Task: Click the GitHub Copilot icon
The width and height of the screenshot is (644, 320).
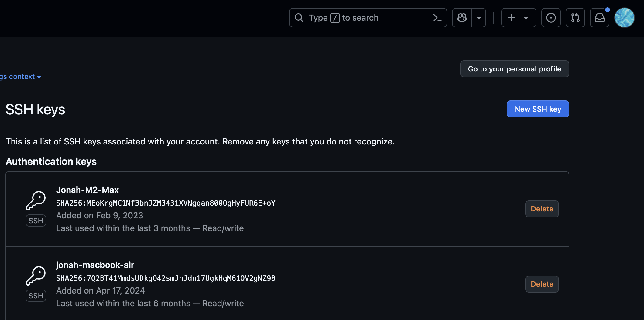Action: pos(462,18)
